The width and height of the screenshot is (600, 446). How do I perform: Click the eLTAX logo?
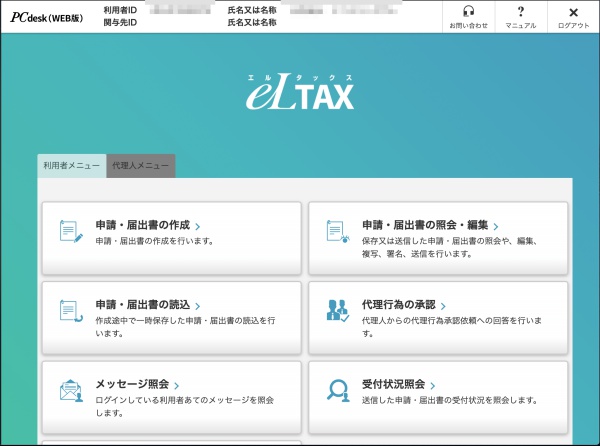[300, 91]
